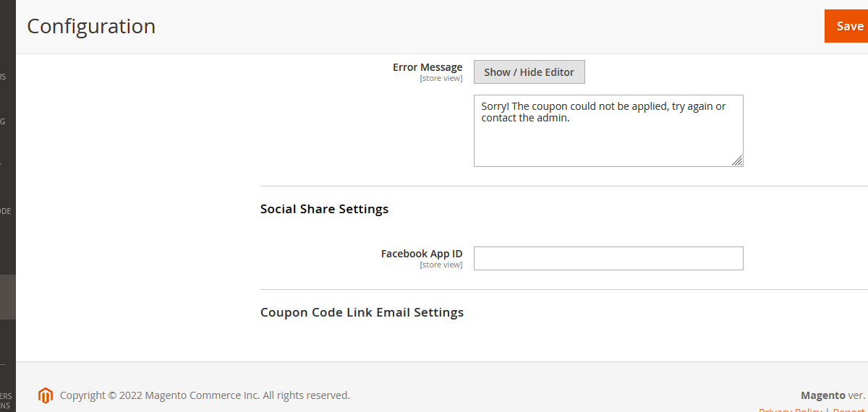The width and height of the screenshot is (868, 412).
Task: Grab the Error Message textarea resize handle
Action: 737,160
